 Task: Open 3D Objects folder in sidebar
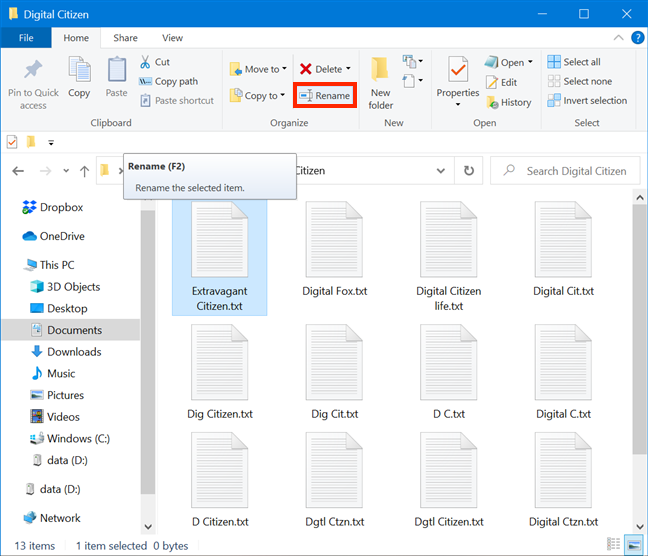click(x=66, y=287)
